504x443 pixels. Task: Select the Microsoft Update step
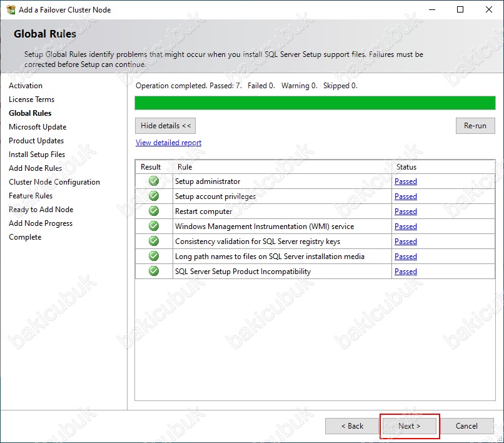38,127
